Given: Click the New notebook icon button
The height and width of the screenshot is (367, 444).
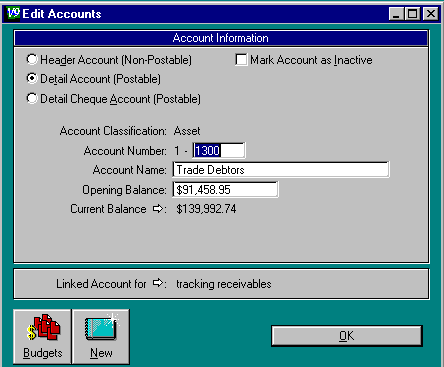Looking at the screenshot, I should click(x=101, y=336).
